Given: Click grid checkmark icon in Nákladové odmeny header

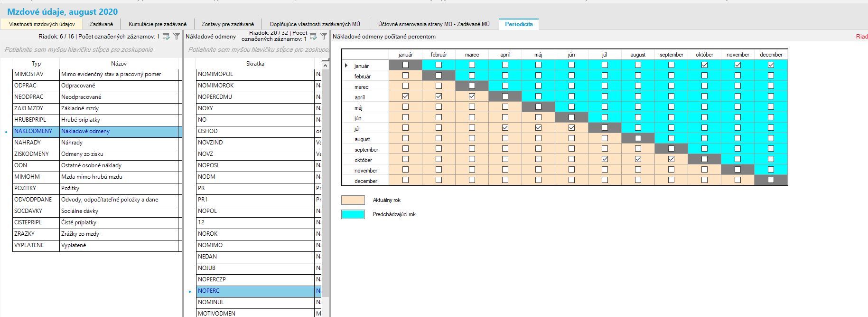Looking at the screenshot, I should tap(313, 36).
